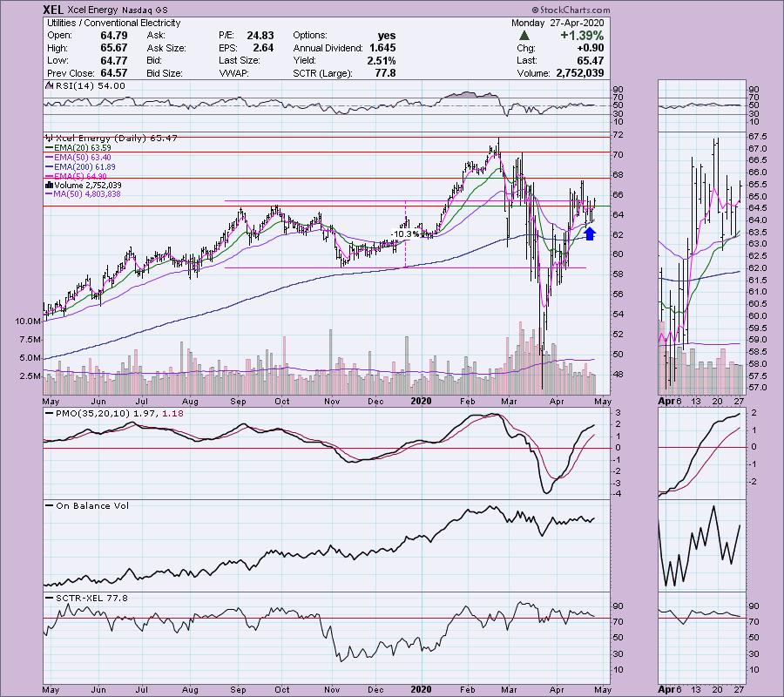Image resolution: width=784 pixels, height=697 pixels.
Task: Click the date Monday 27-Apr-2020
Action: click(x=558, y=23)
